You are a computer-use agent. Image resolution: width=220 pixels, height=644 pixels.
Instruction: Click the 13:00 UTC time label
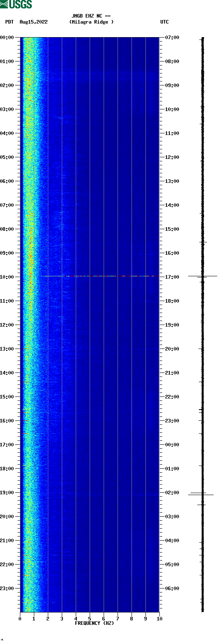[x=172, y=181]
